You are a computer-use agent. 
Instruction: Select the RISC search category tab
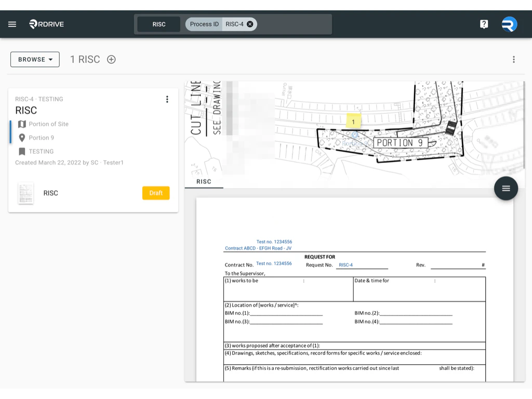pos(159,24)
